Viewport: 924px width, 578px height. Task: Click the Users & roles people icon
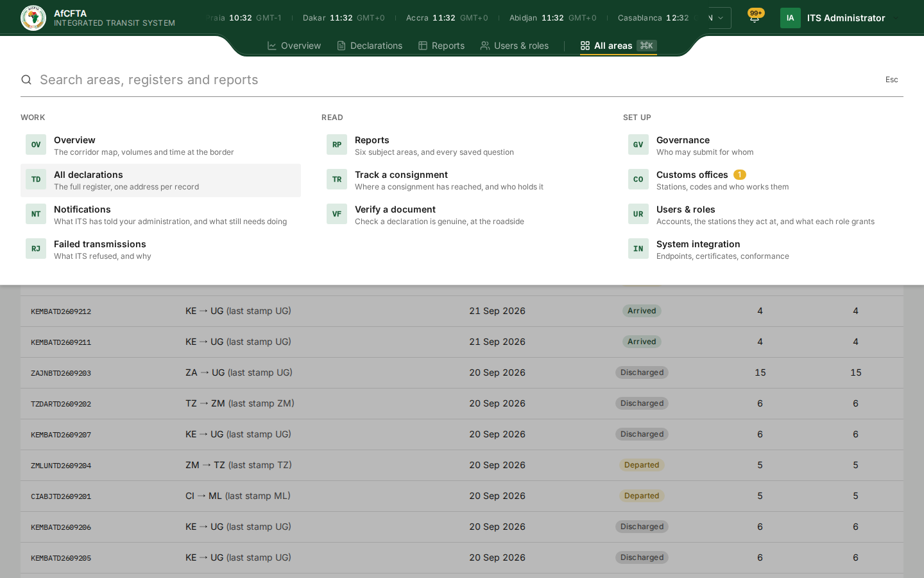pyautogui.click(x=485, y=46)
